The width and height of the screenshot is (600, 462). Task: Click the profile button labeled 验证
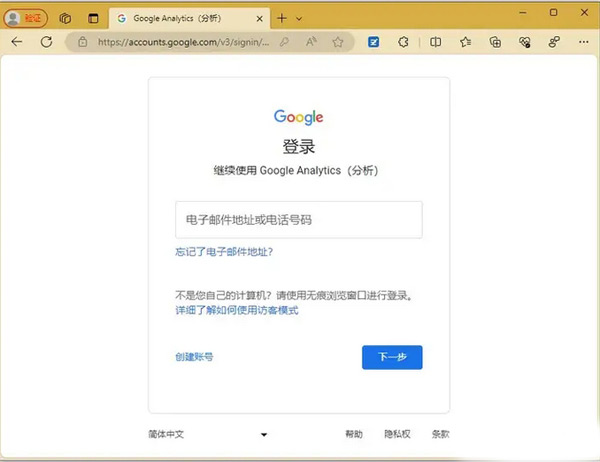click(x=27, y=18)
